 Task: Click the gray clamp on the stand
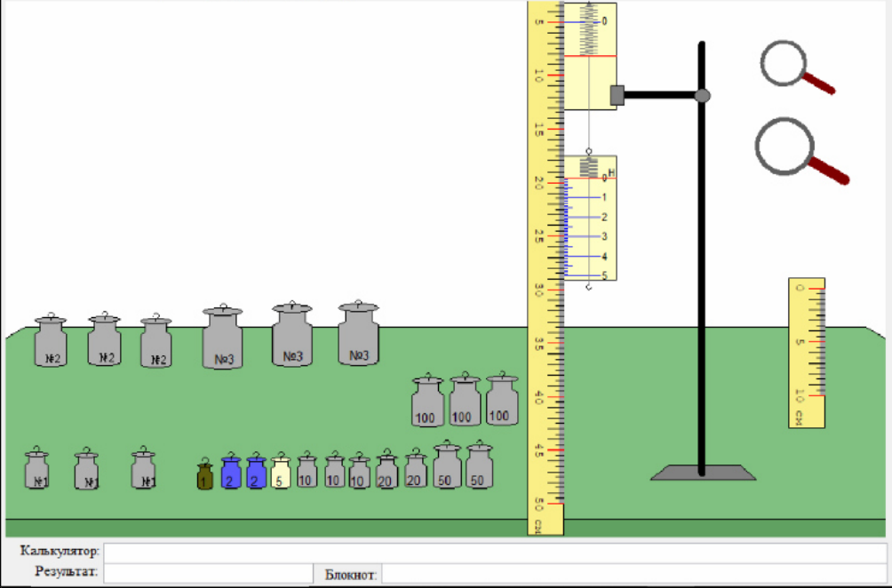point(617,96)
